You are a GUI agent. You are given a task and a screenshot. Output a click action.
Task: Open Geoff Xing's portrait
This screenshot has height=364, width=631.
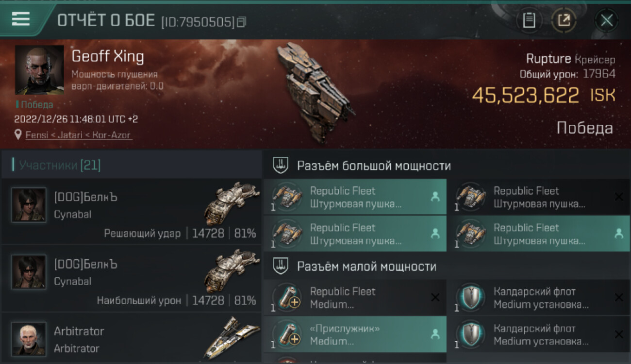39,70
